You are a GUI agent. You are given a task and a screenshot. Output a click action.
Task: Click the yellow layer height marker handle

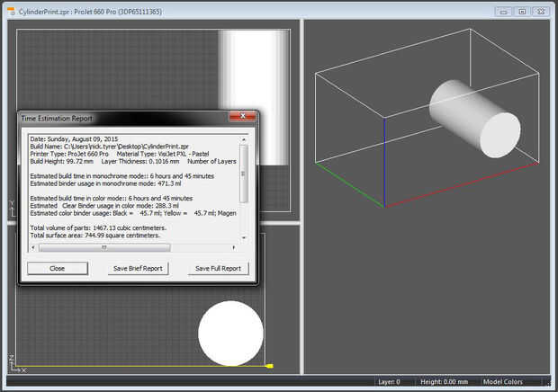270,366
